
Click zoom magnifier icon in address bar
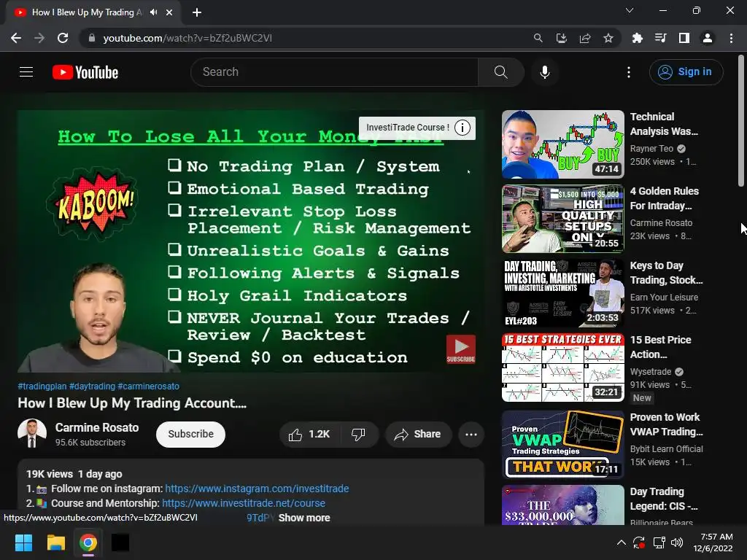click(538, 38)
